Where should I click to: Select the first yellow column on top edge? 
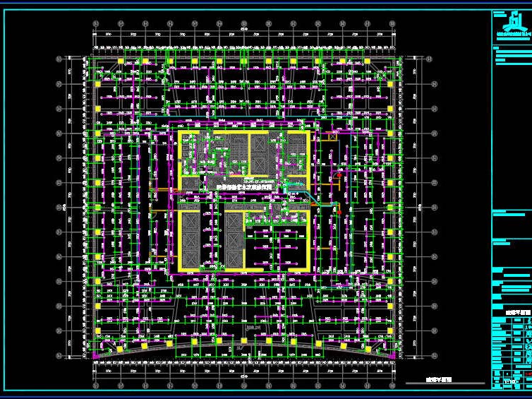point(121,61)
